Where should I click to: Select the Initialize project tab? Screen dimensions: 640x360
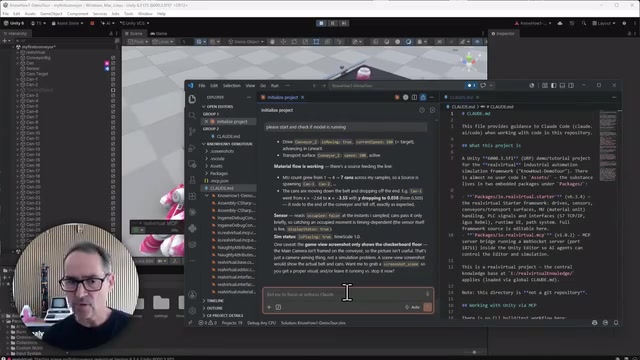tap(282, 97)
